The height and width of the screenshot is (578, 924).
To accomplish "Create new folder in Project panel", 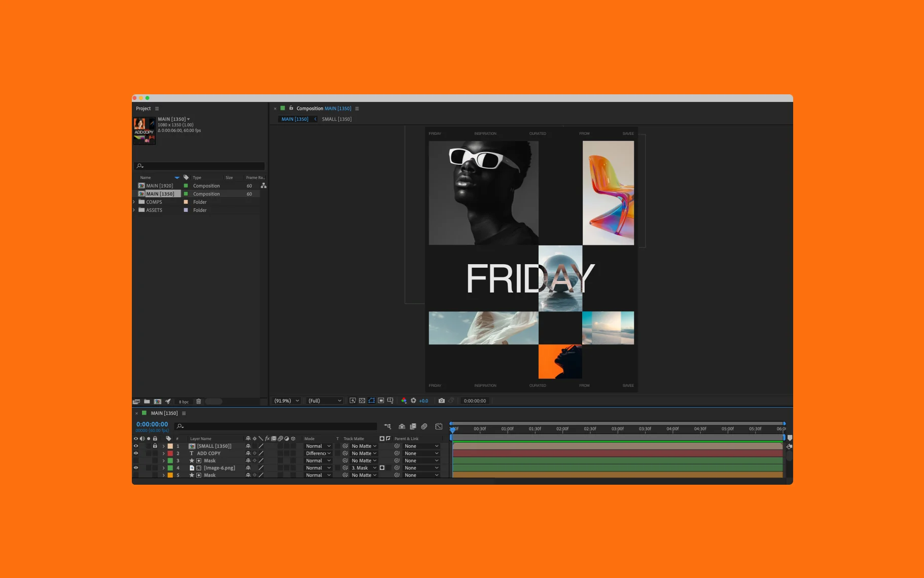I will coord(147,402).
